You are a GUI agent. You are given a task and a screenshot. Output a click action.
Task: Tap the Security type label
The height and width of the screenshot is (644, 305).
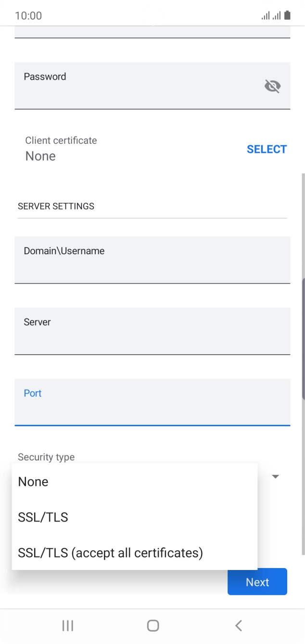tap(46, 457)
